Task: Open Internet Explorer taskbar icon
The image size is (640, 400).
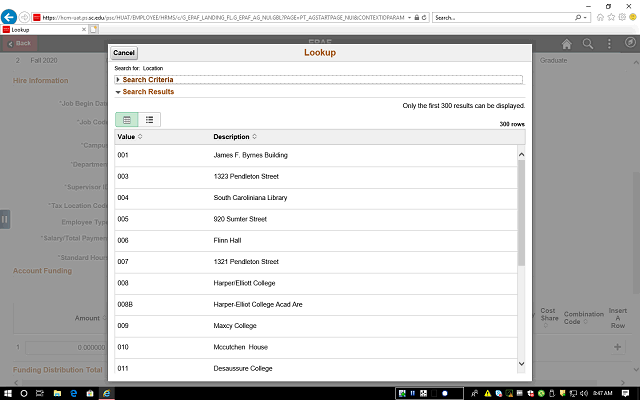Action: [107, 393]
